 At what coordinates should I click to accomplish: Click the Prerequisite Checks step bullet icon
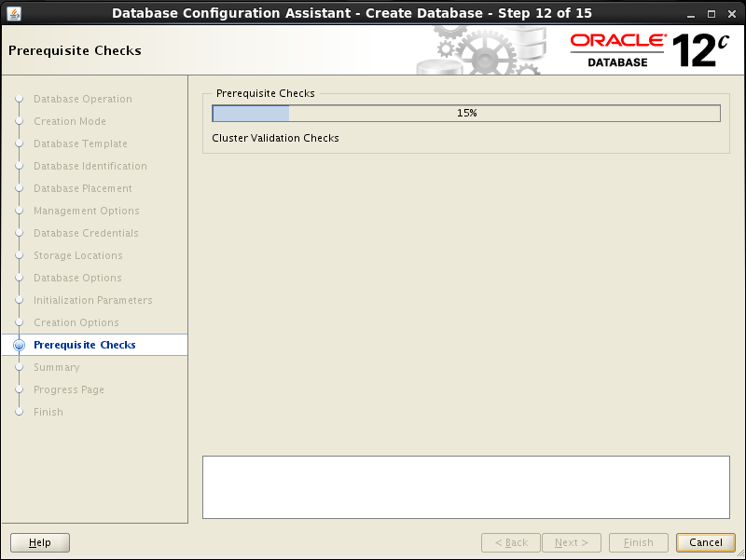[x=19, y=345]
